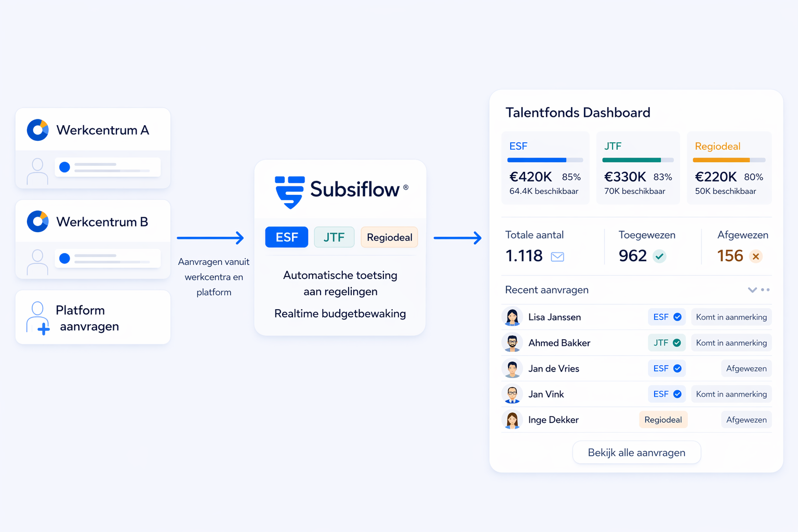Image resolution: width=798 pixels, height=532 pixels.
Task: Click the Realtime budgetbewaking text
Action: (340, 314)
